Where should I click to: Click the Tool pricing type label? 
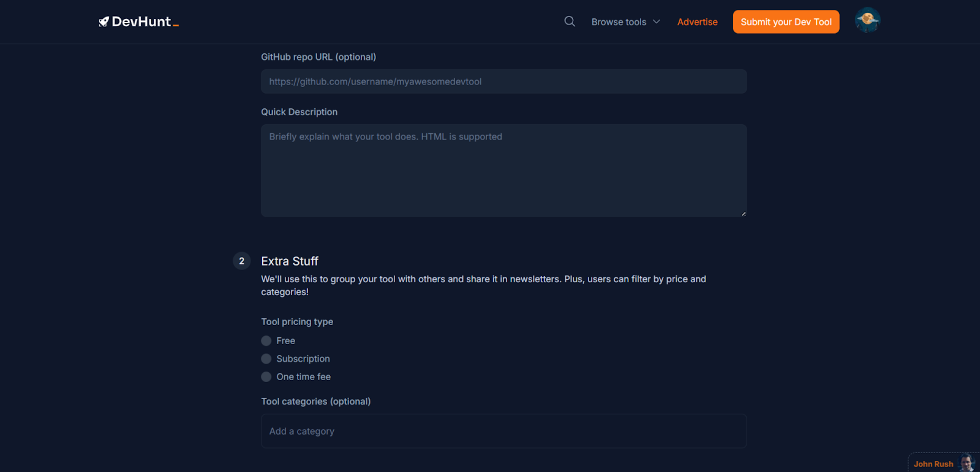297,322
